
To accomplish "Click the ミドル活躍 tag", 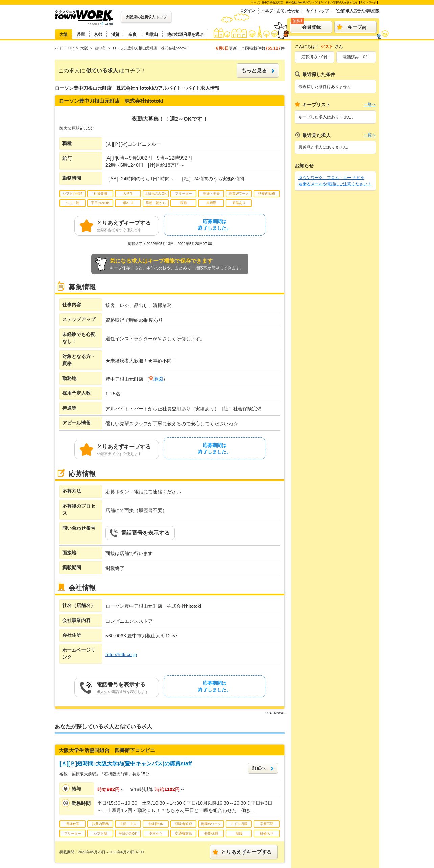I will point(239,824).
